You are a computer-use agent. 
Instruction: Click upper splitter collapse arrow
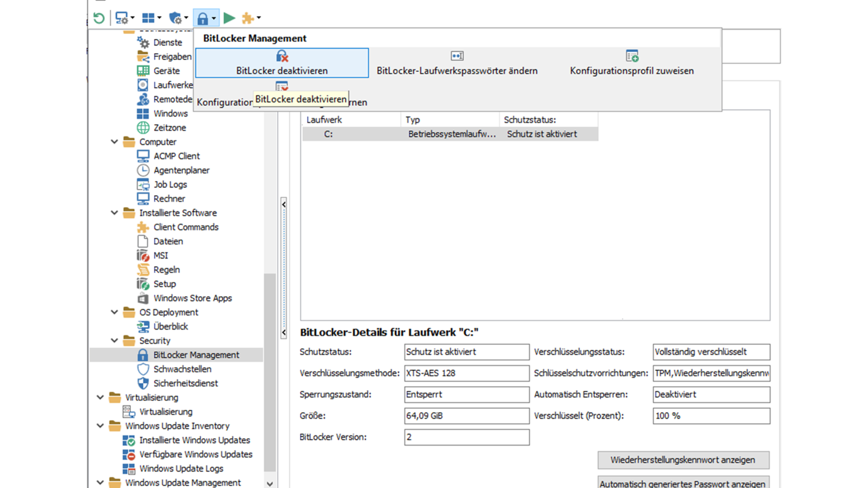(283, 205)
